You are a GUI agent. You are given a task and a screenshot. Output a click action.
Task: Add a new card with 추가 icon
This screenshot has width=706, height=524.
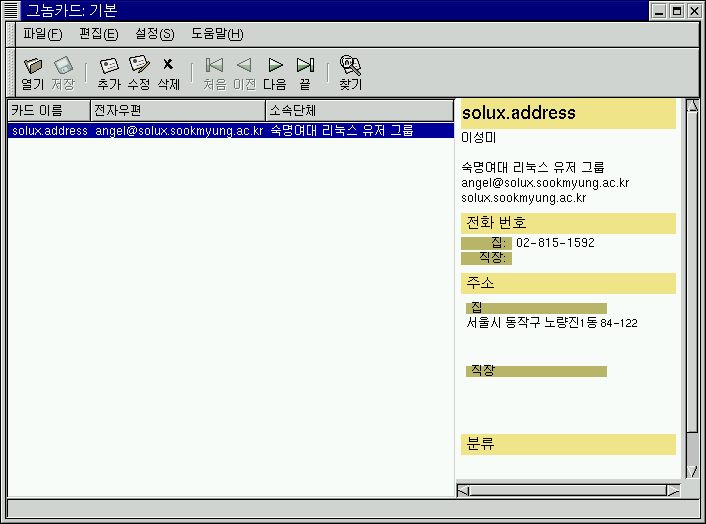[109, 66]
